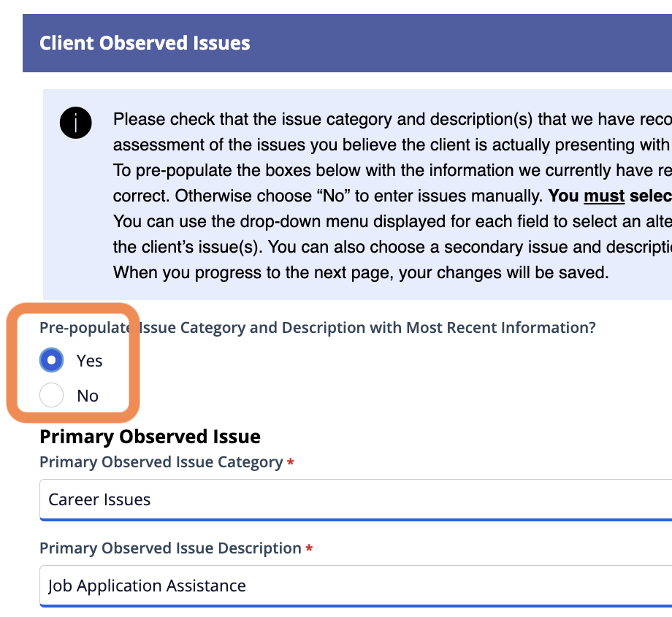
Task: Click the "Pre-populate Issue Category" question label
Action: click(317, 328)
